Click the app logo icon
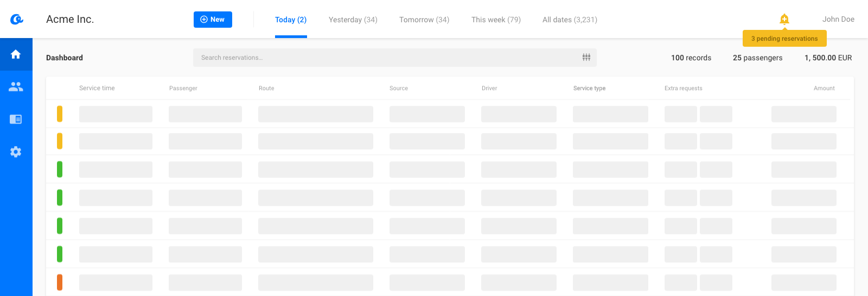 [x=17, y=20]
